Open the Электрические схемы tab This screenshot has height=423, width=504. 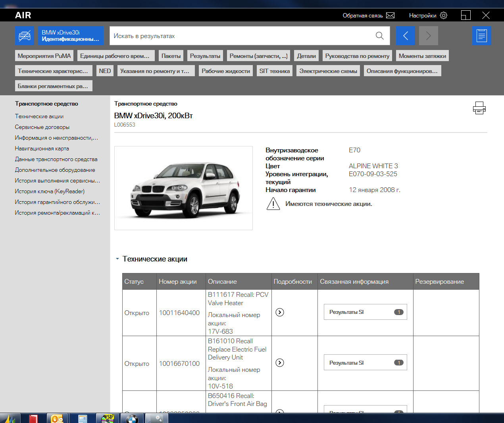(x=328, y=71)
